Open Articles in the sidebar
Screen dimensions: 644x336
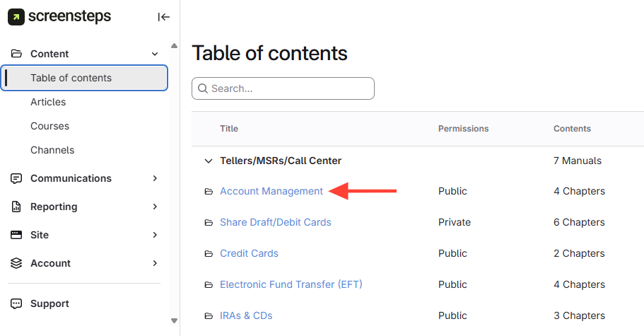(48, 102)
